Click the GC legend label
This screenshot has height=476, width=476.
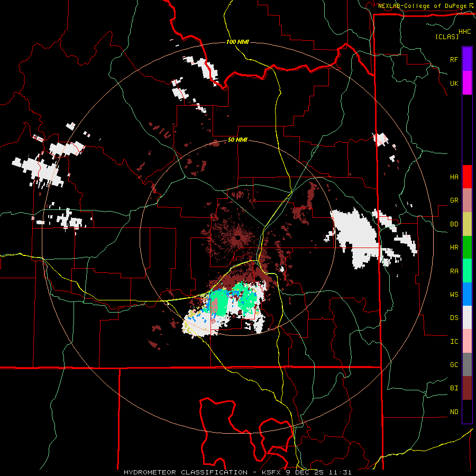[454, 364]
